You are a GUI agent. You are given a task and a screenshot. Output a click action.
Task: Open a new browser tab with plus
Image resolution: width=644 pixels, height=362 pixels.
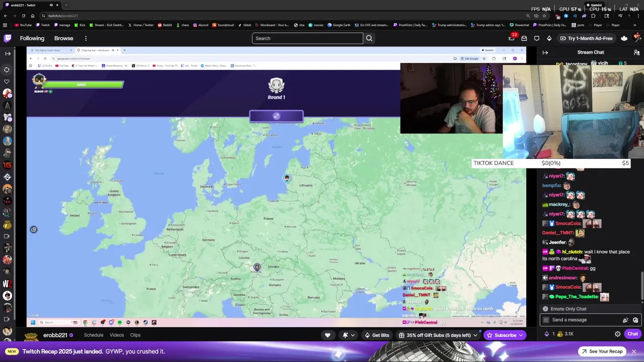tap(66, 5)
